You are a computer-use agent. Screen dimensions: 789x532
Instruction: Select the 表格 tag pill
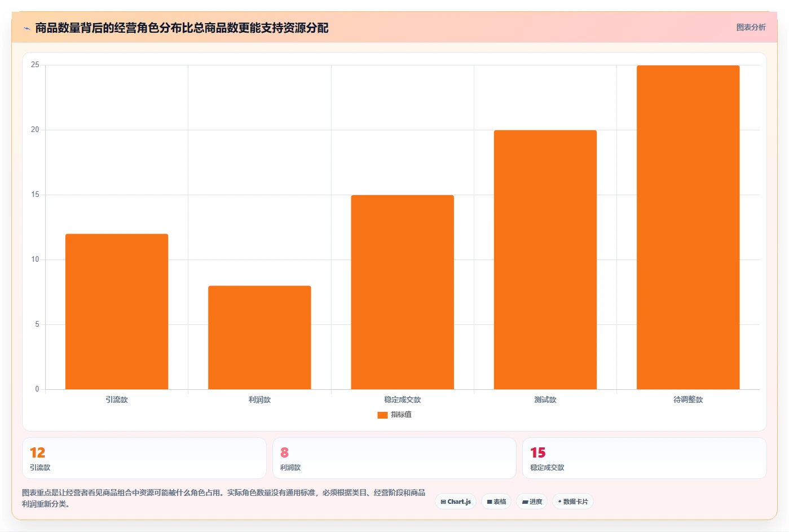pos(496,502)
